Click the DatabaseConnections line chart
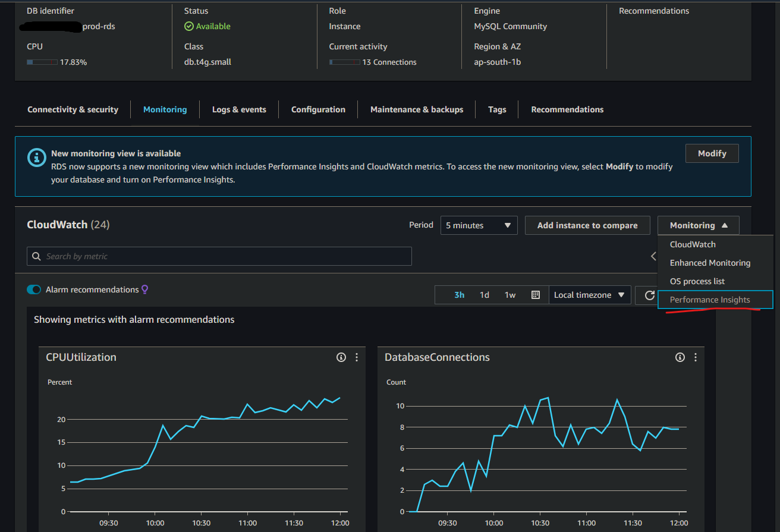 point(544,455)
